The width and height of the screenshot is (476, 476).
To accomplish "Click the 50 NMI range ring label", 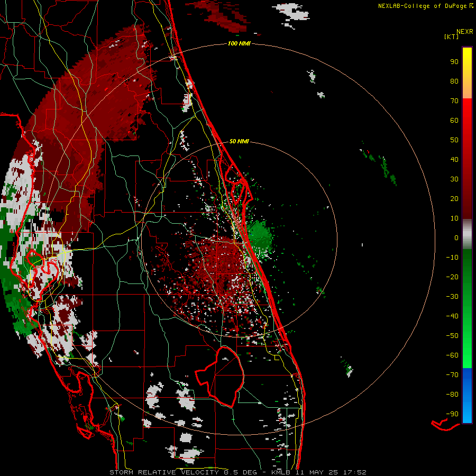I will coord(239,141).
